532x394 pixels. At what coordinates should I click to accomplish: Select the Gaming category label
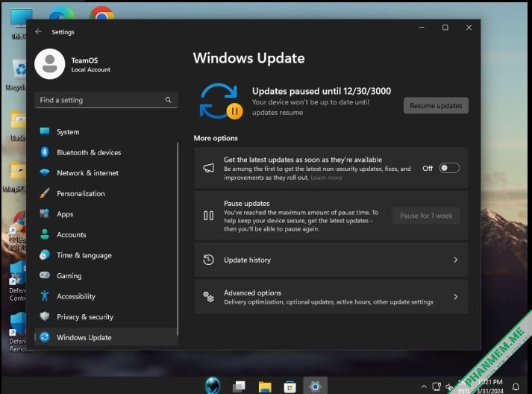click(x=69, y=276)
